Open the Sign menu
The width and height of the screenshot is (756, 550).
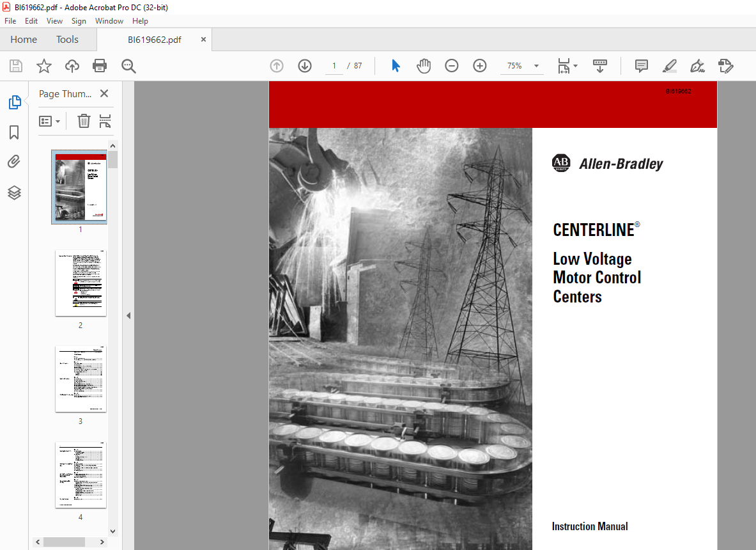[x=79, y=20]
